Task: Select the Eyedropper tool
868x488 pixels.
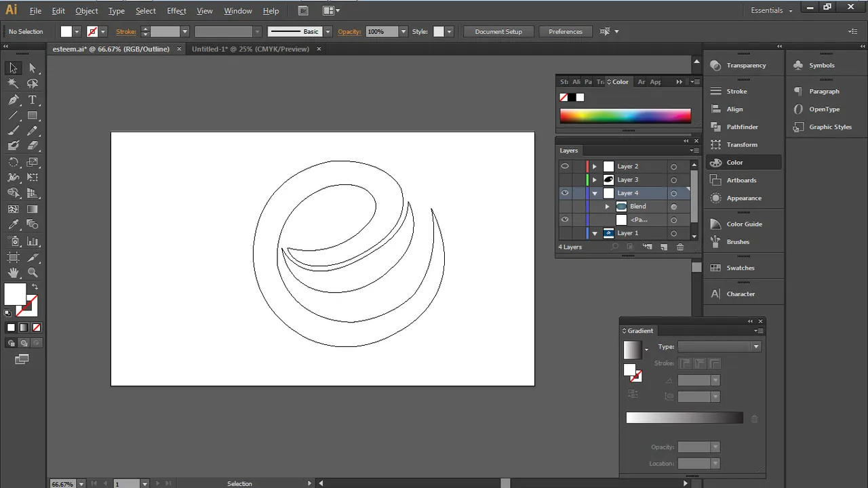Action: pos(13,225)
